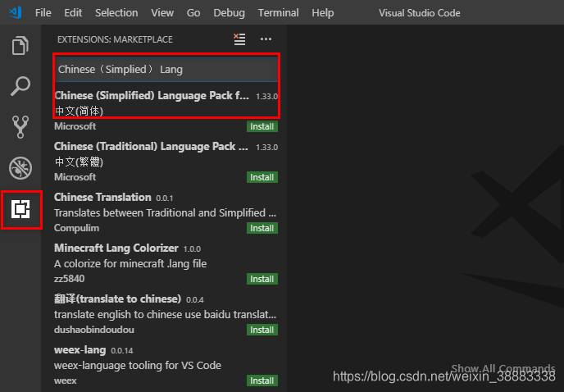Click the VS Code logo in title bar

coord(16,12)
